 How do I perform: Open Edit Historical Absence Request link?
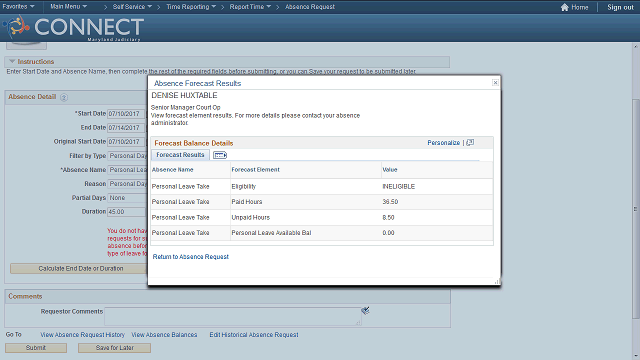[x=254, y=335]
